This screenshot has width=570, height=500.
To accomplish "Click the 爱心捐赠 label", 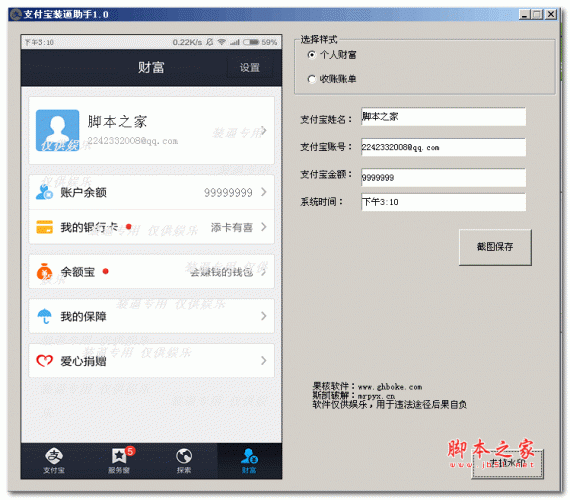I will pos(84,361).
